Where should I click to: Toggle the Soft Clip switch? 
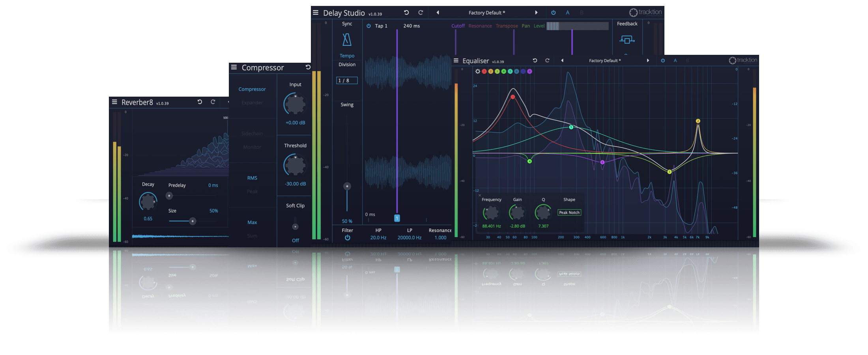pos(295,226)
